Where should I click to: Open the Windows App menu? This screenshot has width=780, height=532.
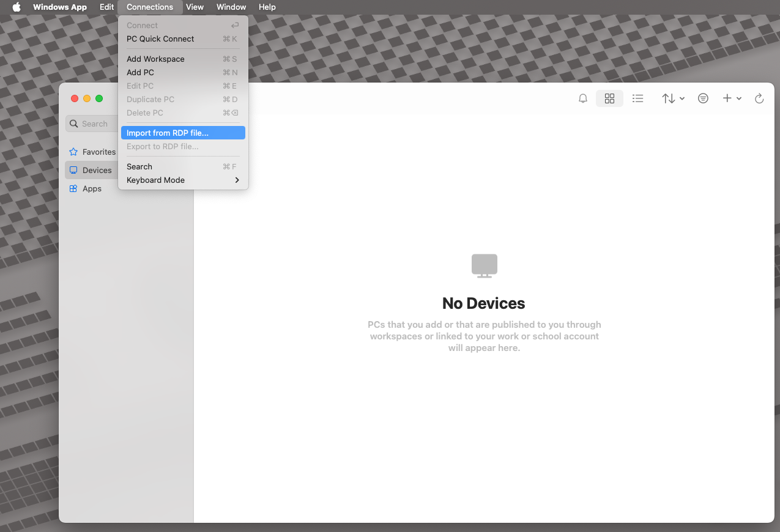[x=60, y=7]
